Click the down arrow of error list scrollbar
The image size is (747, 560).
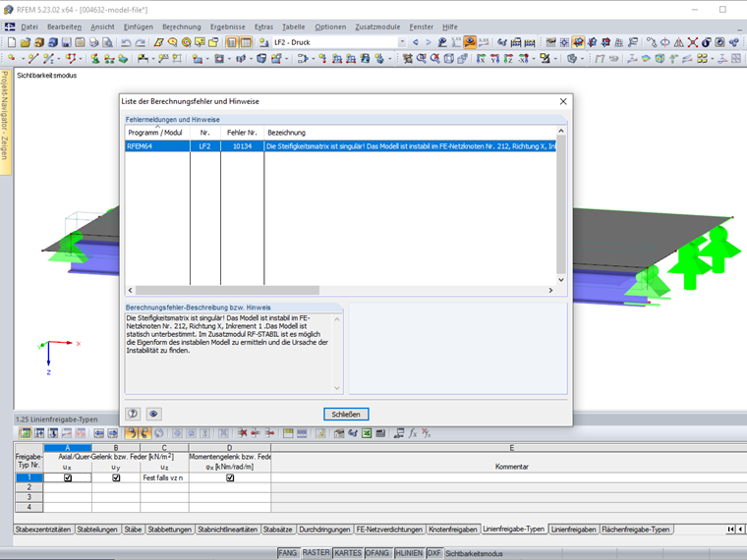click(561, 280)
